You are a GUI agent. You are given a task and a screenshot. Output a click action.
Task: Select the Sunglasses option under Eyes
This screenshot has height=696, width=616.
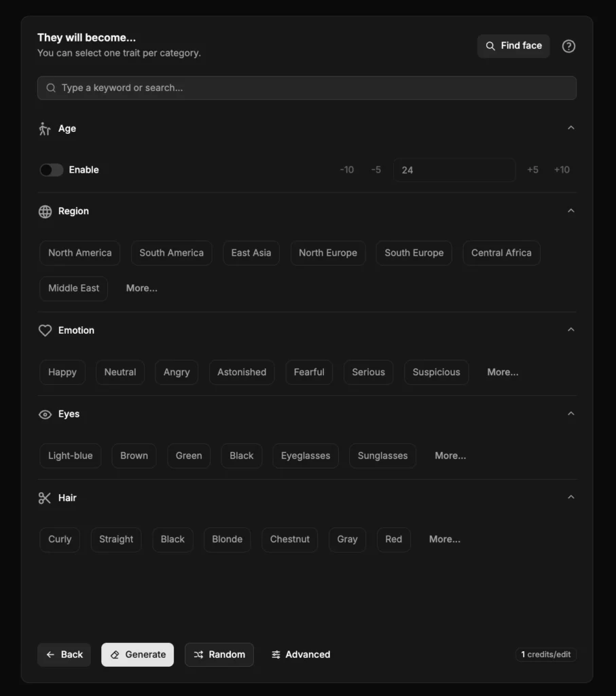click(x=382, y=455)
